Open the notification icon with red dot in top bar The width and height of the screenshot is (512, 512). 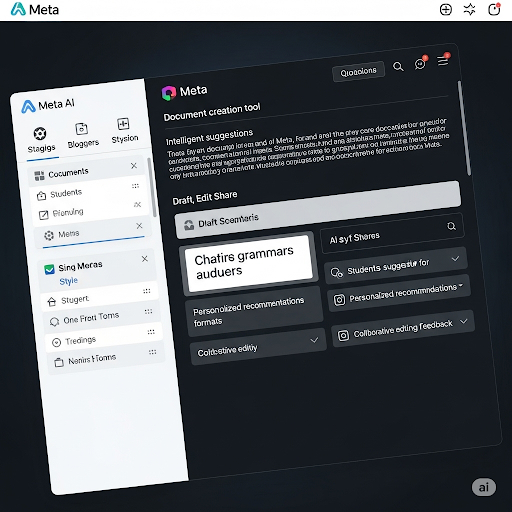[494, 9]
